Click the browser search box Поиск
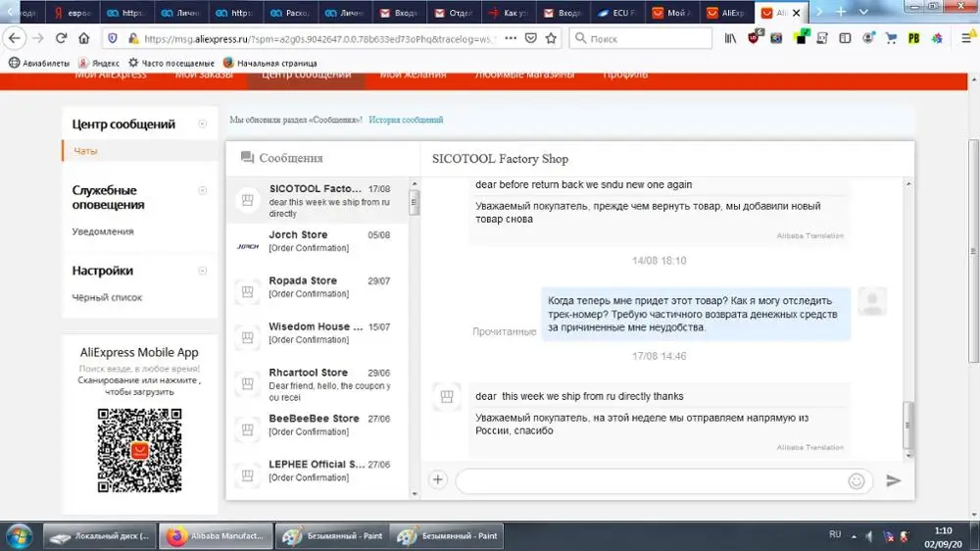Image resolution: width=980 pixels, height=551 pixels. [641, 38]
